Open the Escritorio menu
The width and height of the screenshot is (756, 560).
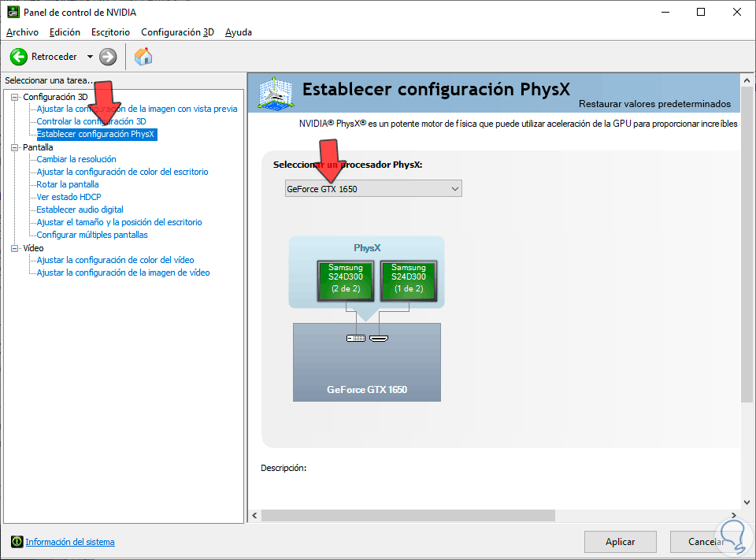[x=110, y=32]
